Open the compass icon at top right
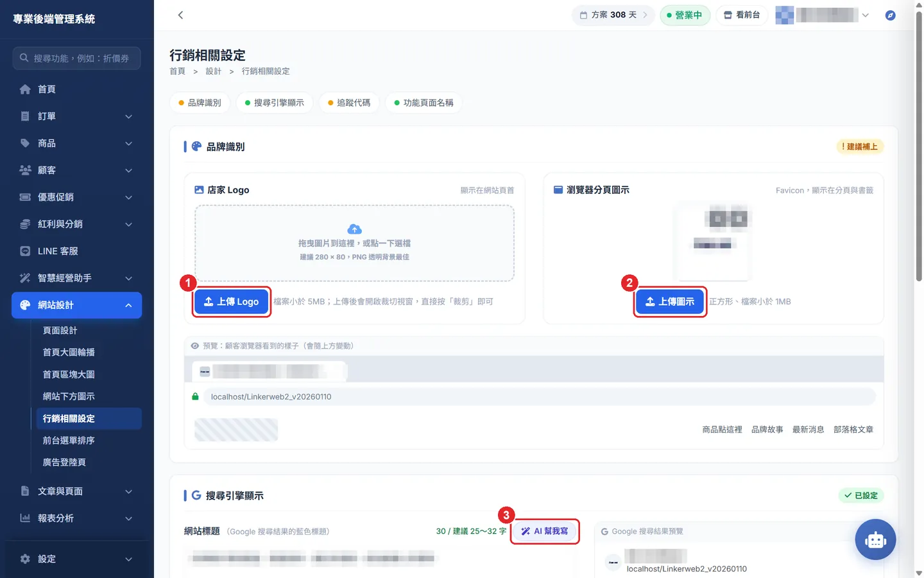Image resolution: width=924 pixels, height=578 pixels. 890,15
